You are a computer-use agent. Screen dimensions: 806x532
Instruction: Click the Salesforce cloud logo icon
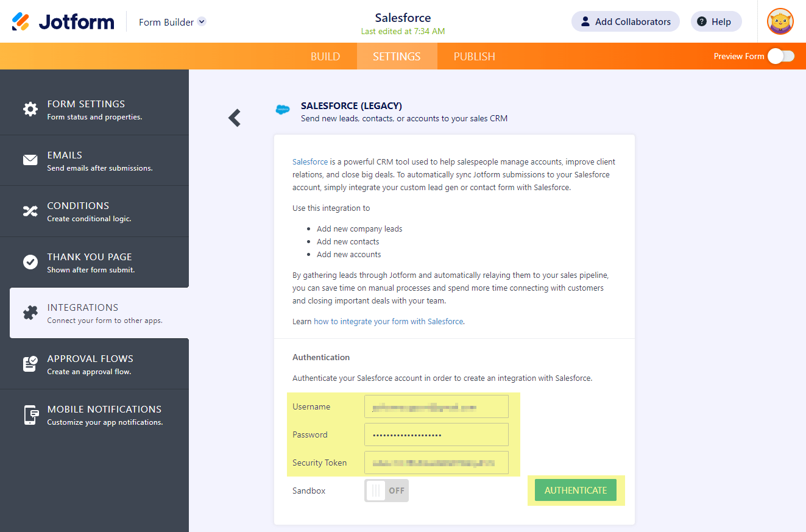283,110
